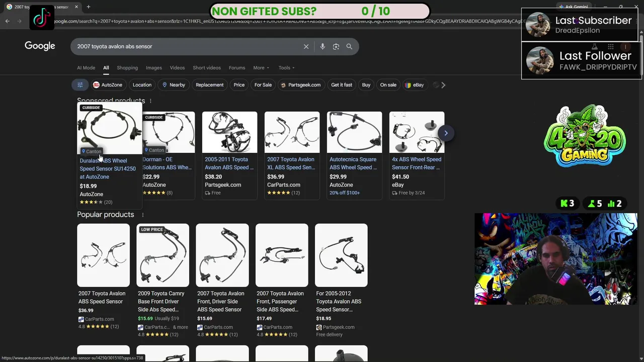Clear the search box with the X icon

pyautogui.click(x=306, y=46)
